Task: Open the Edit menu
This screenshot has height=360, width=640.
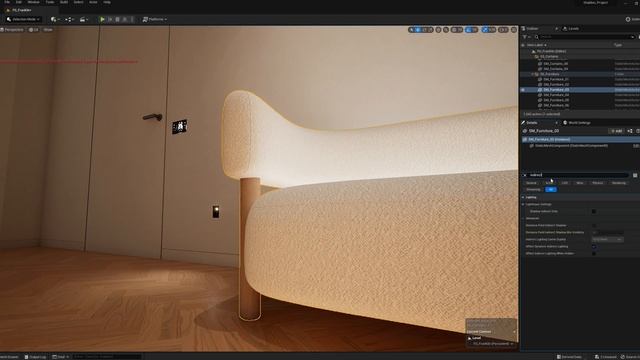Action: click(x=19, y=2)
